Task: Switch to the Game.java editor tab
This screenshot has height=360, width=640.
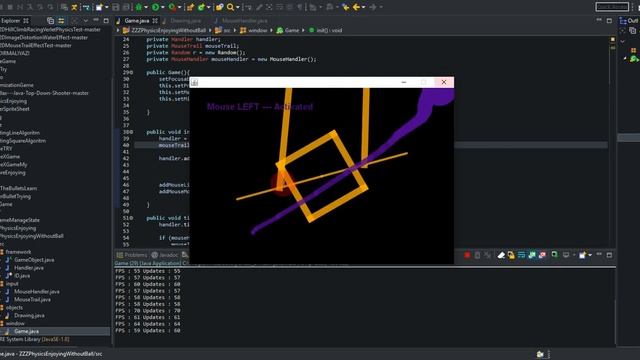Action: coord(137,20)
